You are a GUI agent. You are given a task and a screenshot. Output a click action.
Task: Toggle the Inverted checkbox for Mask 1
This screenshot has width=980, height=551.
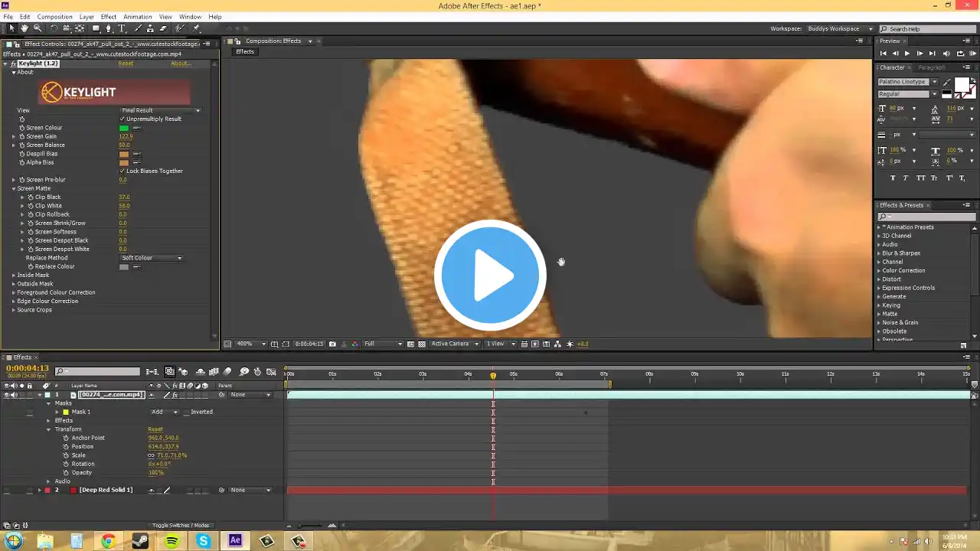(185, 412)
